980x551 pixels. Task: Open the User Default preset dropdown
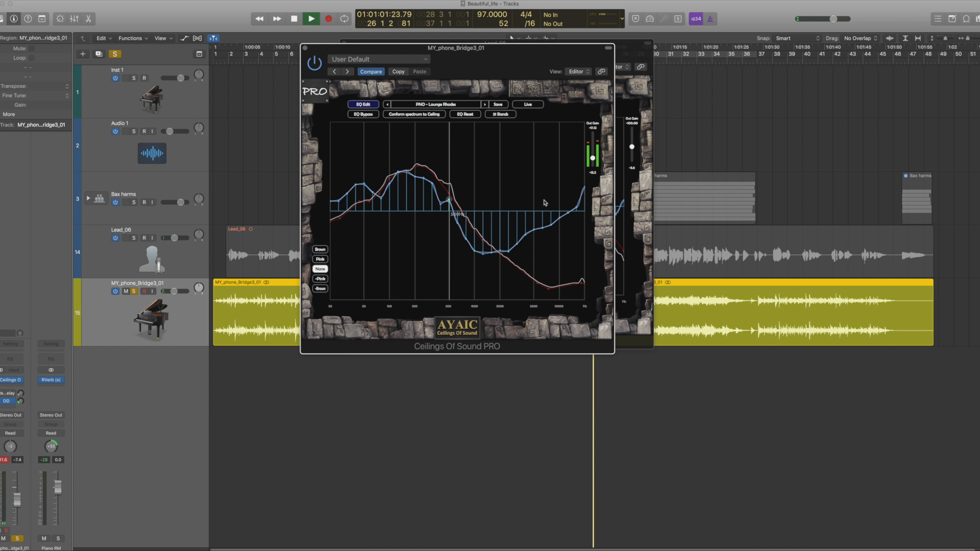tap(379, 59)
